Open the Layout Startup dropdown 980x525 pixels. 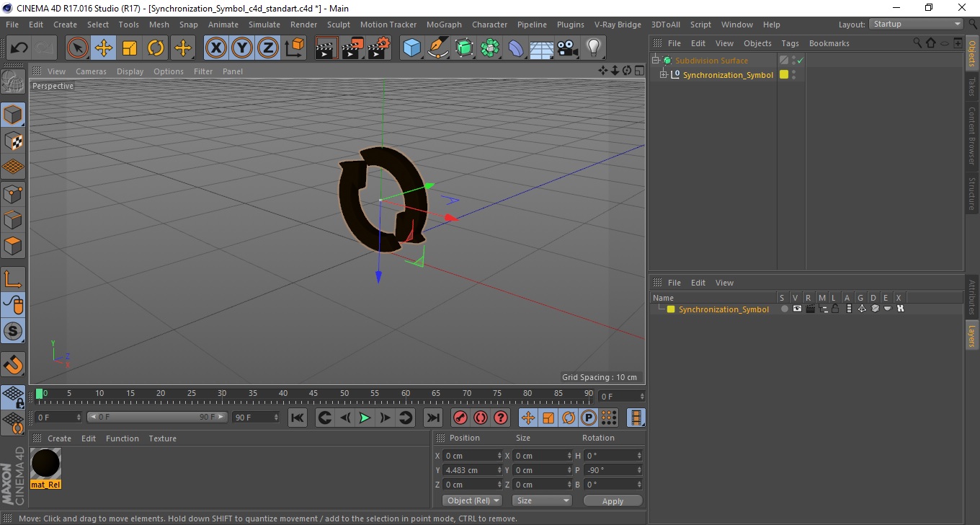point(917,24)
